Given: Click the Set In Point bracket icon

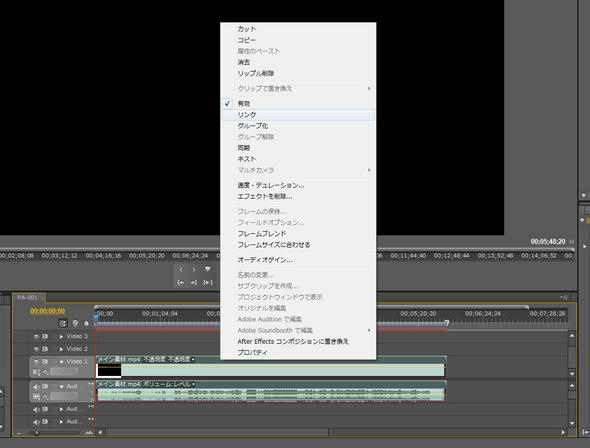Looking at the screenshot, I should (x=181, y=269).
